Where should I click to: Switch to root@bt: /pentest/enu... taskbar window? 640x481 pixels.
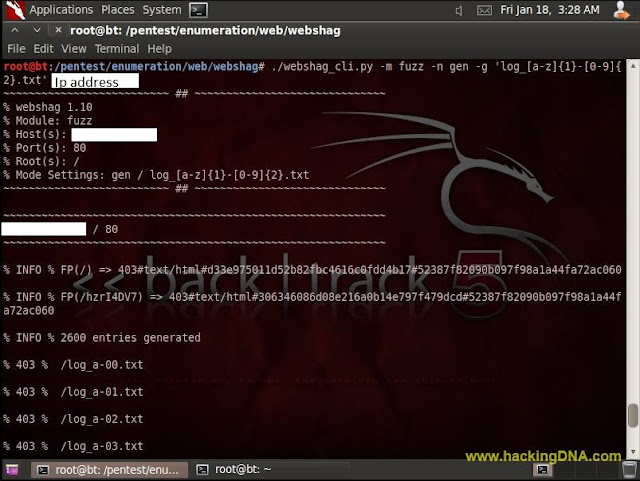coord(109,470)
